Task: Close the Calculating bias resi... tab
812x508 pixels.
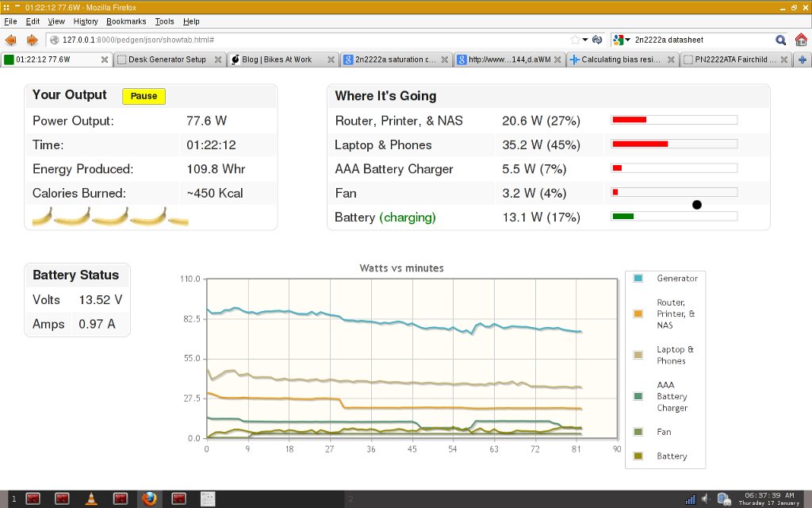Action: [671, 60]
